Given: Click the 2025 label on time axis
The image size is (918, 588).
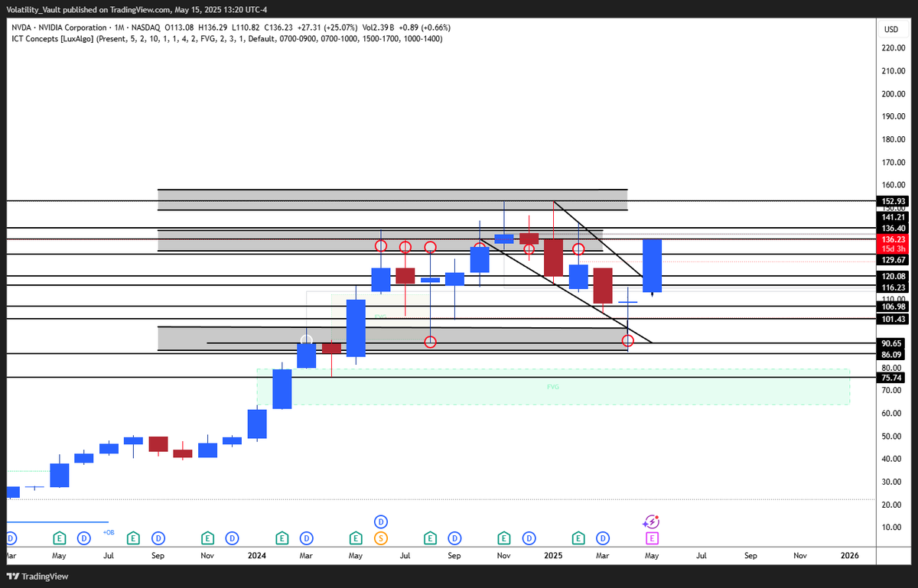Looking at the screenshot, I should click(552, 556).
